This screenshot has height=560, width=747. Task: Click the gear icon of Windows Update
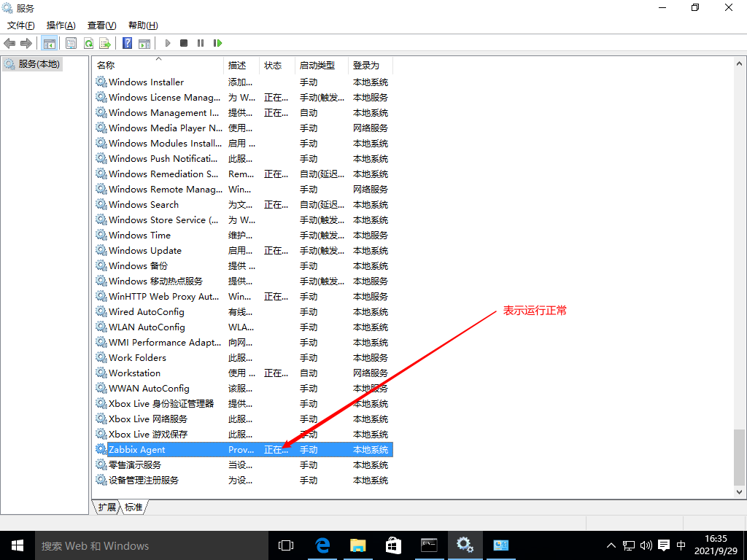tap(101, 250)
